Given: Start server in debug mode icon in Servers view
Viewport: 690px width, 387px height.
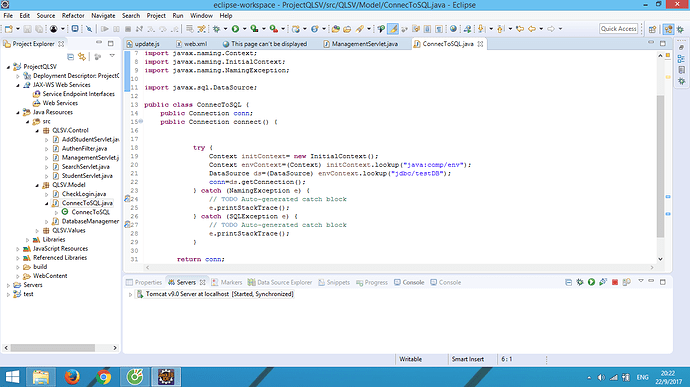Looking at the screenshot, I should tap(580, 282).
